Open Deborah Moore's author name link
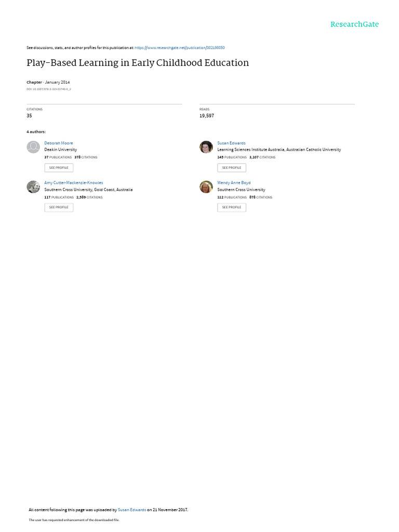The image size is (399, 532). pos(59,143)
